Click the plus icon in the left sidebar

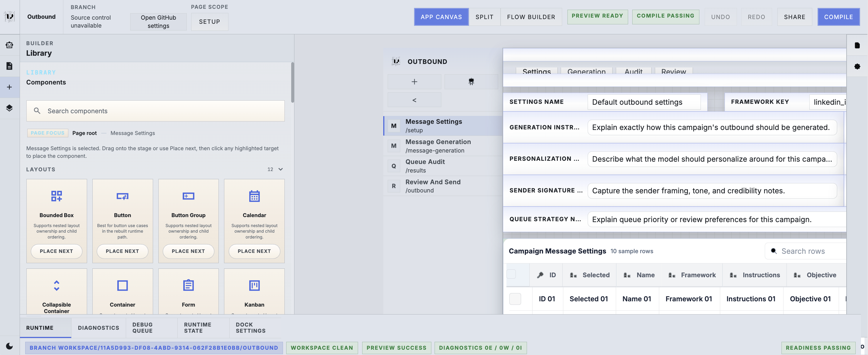point(9,87)
